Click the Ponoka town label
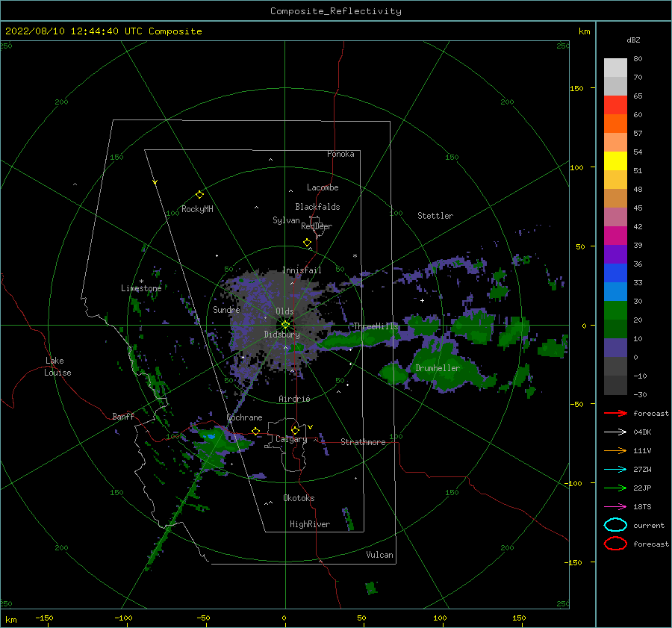The height and width of the screenshot is (628, 672). [340, 154]
